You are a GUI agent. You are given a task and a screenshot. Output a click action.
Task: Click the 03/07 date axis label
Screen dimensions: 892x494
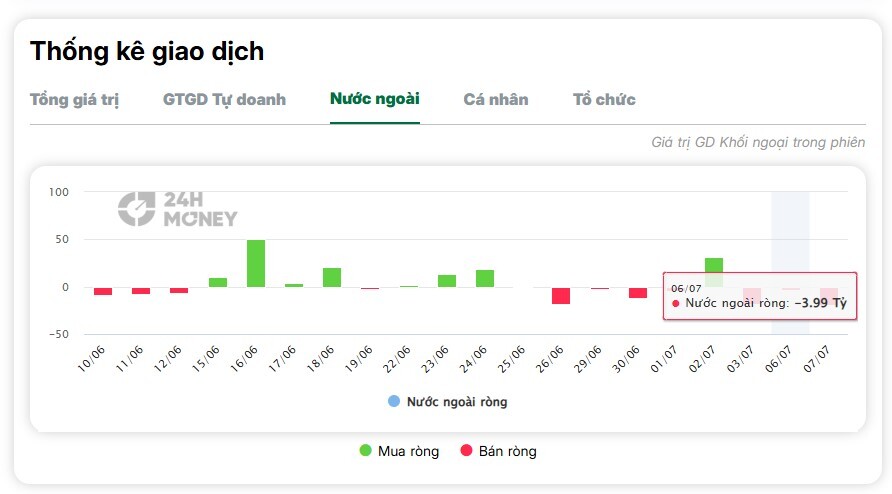(x=740, y=359)
